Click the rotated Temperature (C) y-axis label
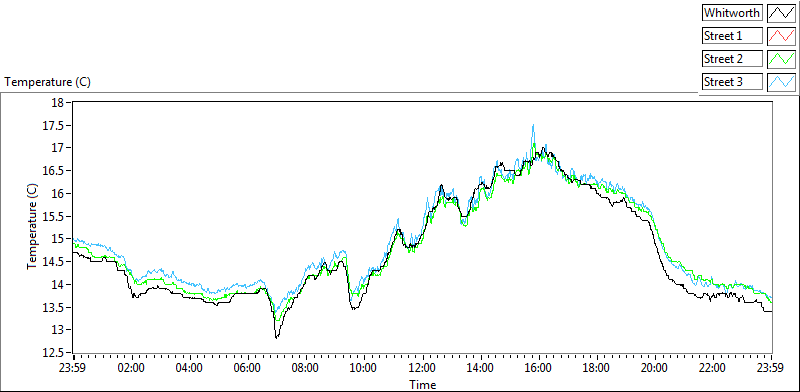Screen dimensions: 800x392 click(32, 226)
